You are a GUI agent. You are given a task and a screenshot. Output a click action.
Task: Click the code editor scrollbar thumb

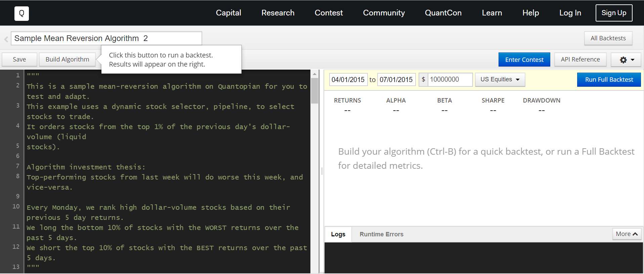[x=314, y=91]
